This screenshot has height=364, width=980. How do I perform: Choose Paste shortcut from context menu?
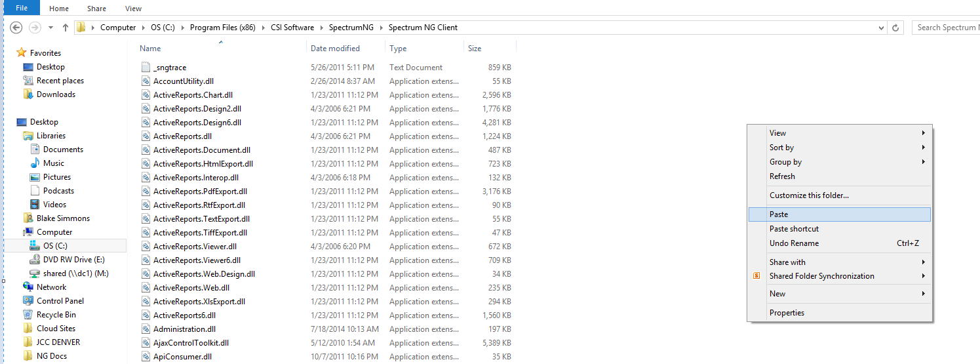[840, 229]
